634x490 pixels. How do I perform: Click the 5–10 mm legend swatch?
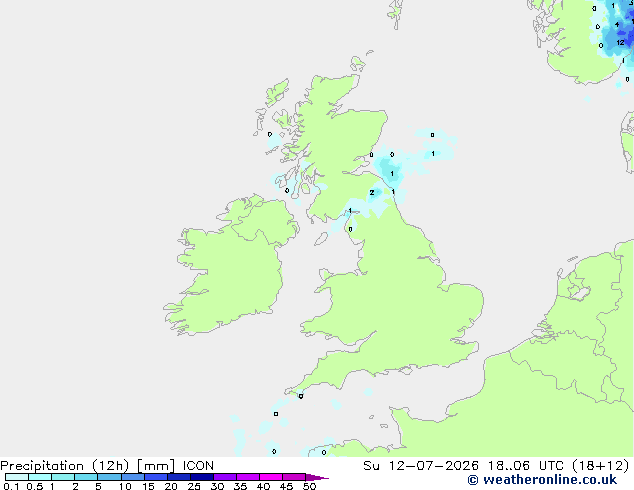click(110, 477)
